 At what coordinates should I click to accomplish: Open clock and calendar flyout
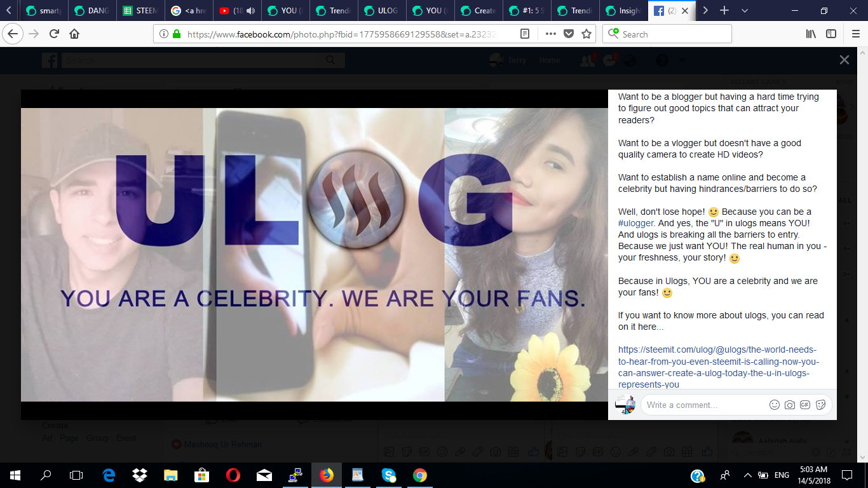(x=815, y=475)
